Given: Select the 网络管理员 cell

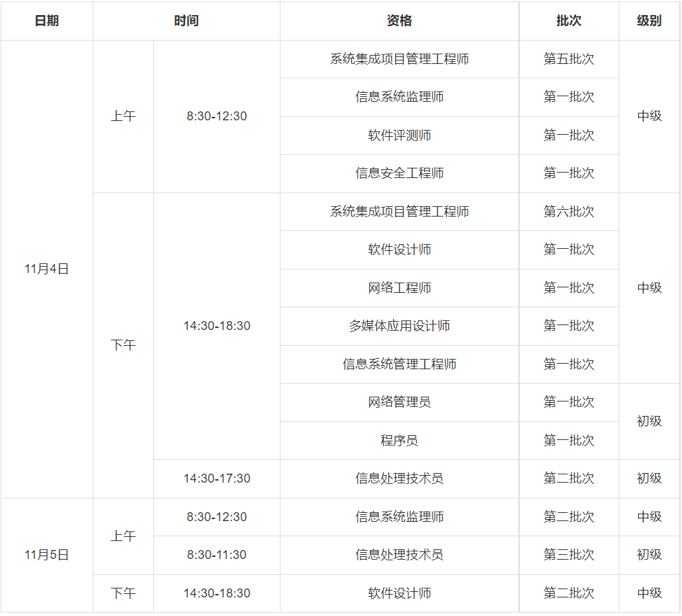Looking at the screenshot, I should pos(399,402).
